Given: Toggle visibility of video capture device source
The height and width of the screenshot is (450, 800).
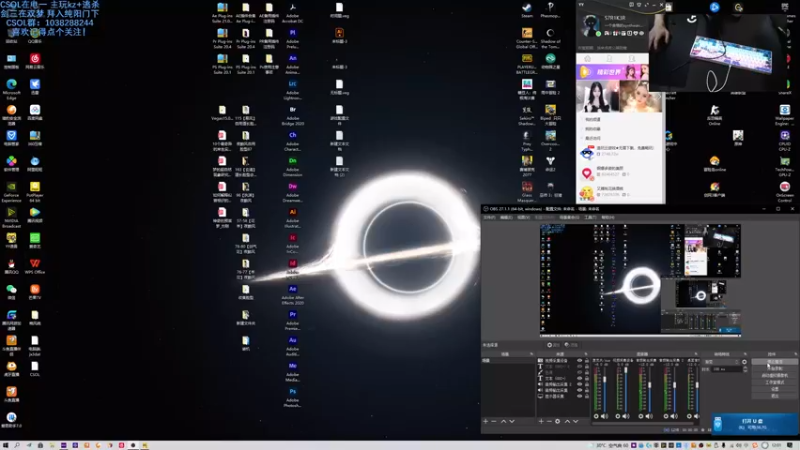Looking at the screenshot, I should (579, 361).
